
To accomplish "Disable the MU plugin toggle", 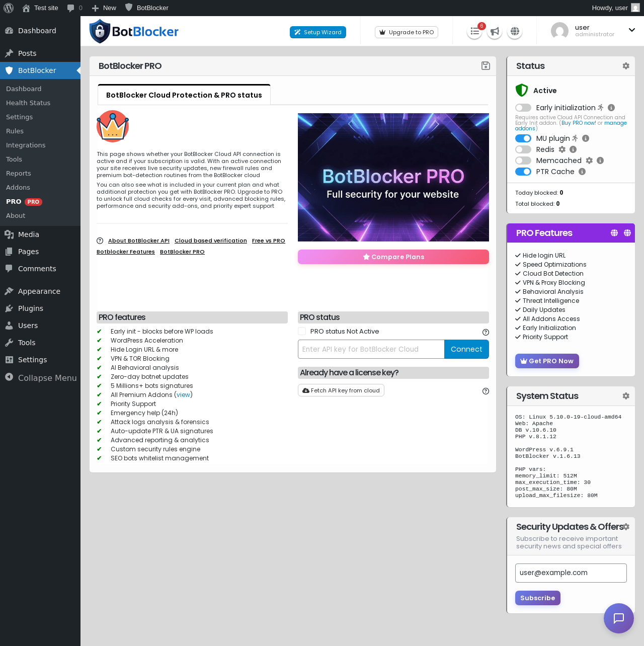I will tap(523, 138).
